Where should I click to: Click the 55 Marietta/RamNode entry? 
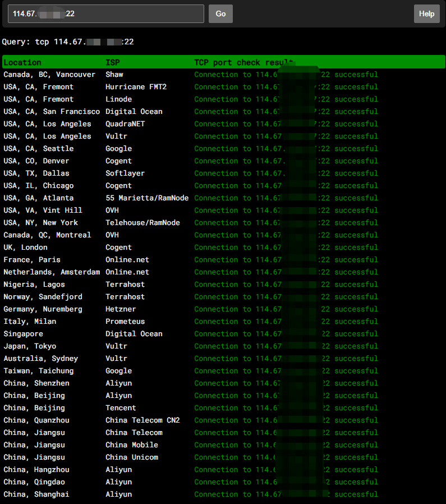click(x=147, y=198)
